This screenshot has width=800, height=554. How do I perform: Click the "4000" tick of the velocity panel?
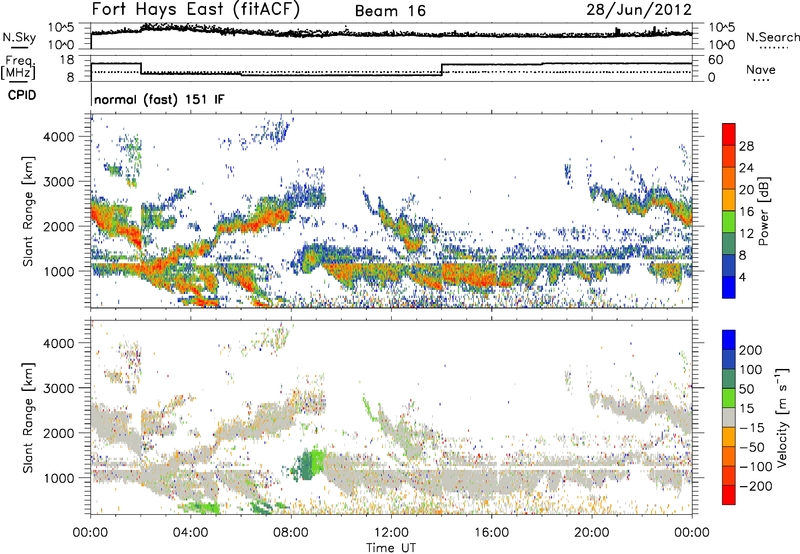pos(59,343)
